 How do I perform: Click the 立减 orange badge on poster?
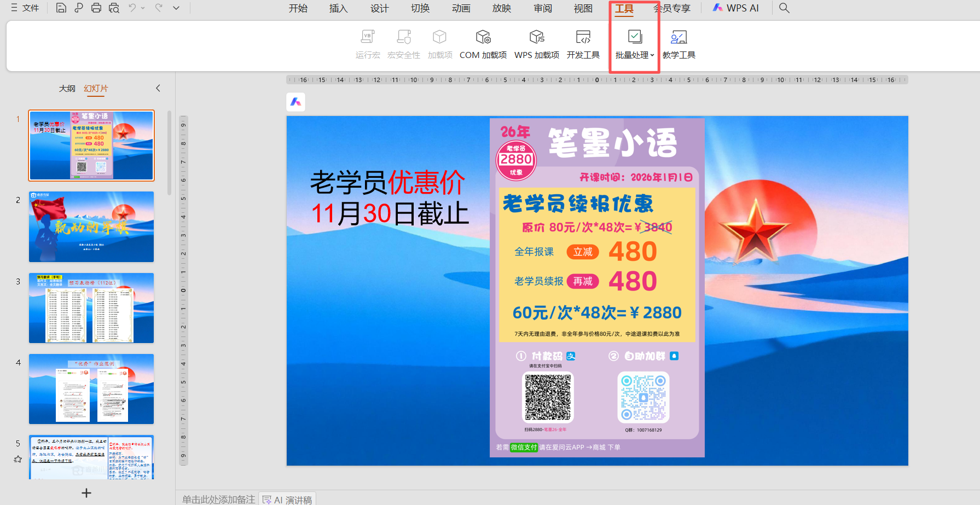pyautogui.click(x=583, y=252)
